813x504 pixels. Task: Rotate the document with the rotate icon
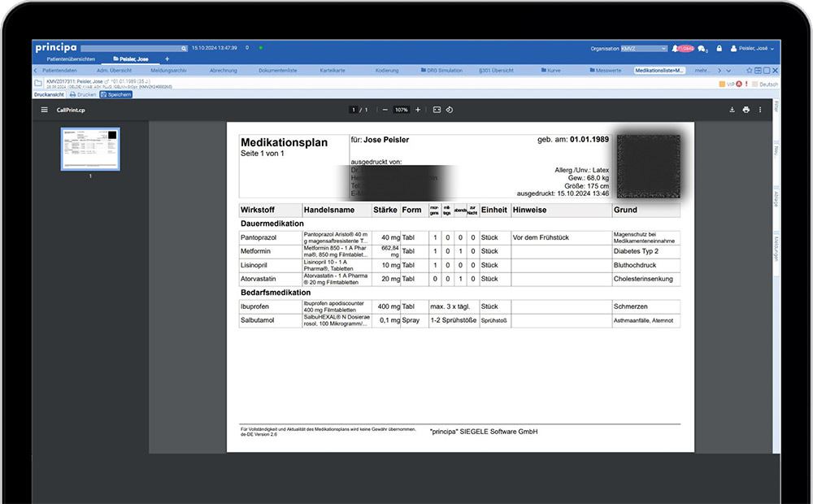pos(450,110)
